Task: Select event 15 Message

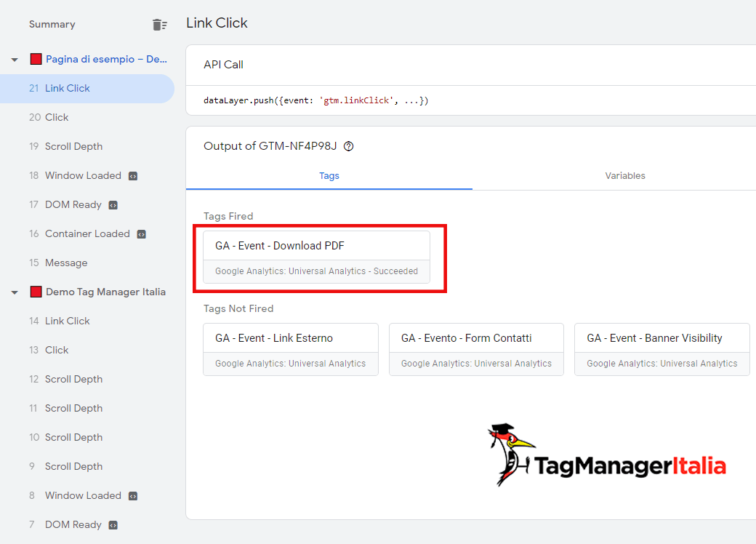Action: point(66,263)
